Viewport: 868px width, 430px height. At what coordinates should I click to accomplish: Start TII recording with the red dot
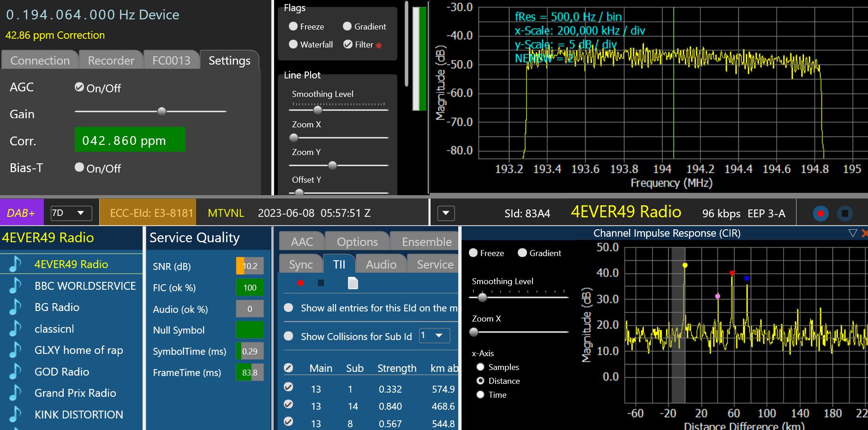pyautogui.click(x=301, y=283)
